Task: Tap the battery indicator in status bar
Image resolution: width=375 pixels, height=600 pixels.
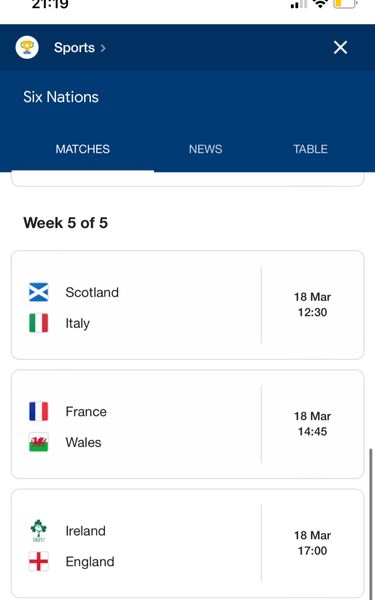Action: [x=346, y=4]
